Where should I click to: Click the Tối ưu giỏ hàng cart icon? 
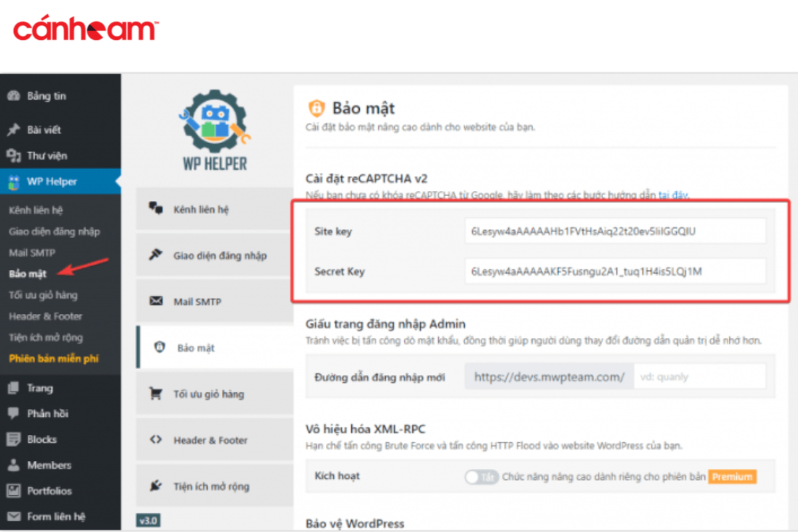[156, 394]
